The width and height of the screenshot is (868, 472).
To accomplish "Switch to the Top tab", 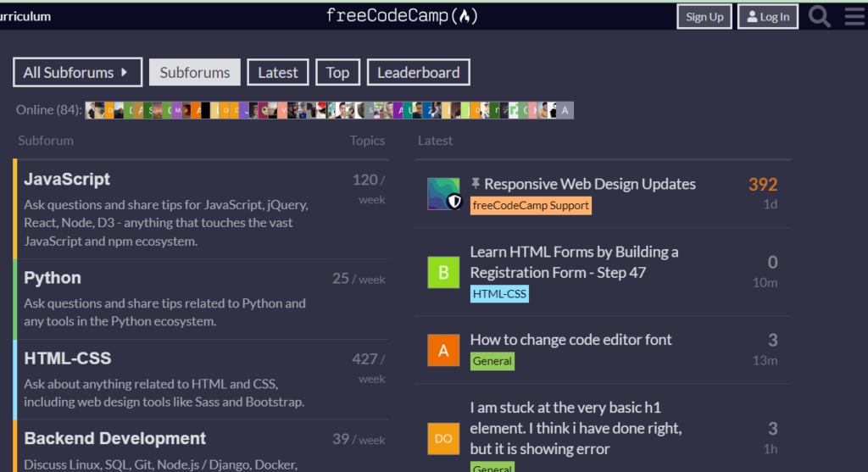I will tap(337, 72).
